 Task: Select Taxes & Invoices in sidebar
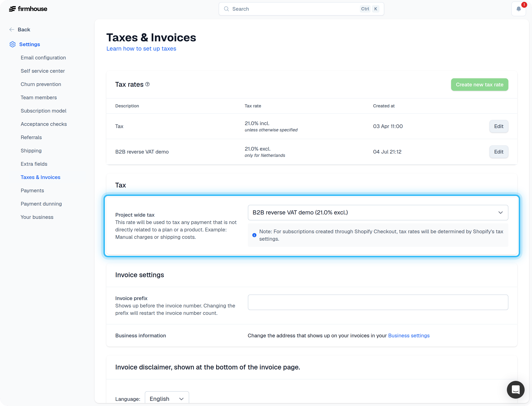coord(40,177)
